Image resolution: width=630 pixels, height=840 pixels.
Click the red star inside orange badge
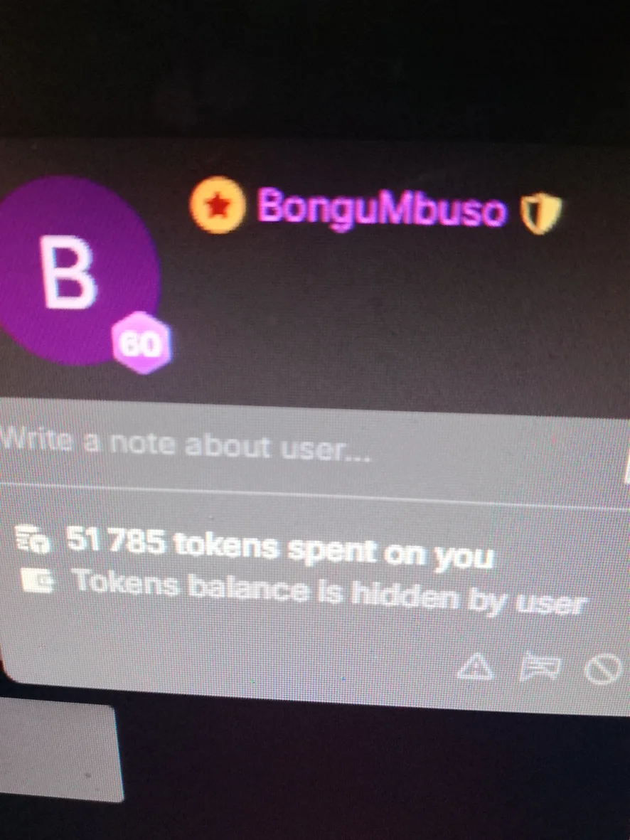(x=218, y=206)
